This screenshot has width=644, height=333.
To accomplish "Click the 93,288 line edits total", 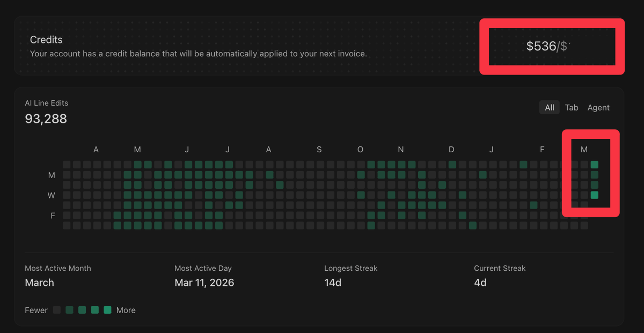I will coord(46,119).
